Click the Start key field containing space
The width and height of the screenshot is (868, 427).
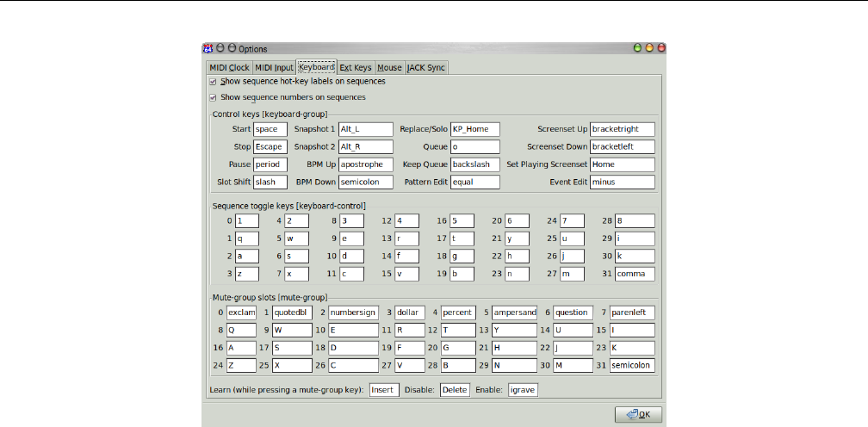tap(270, 129)
